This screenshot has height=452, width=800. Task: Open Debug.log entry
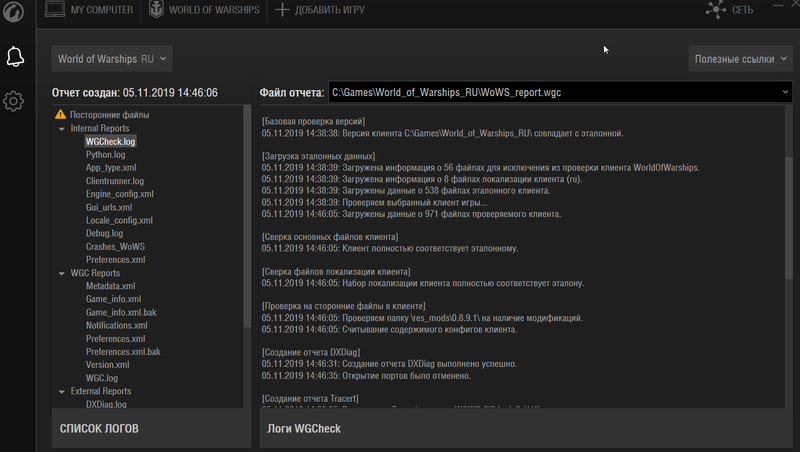[104, 233]
